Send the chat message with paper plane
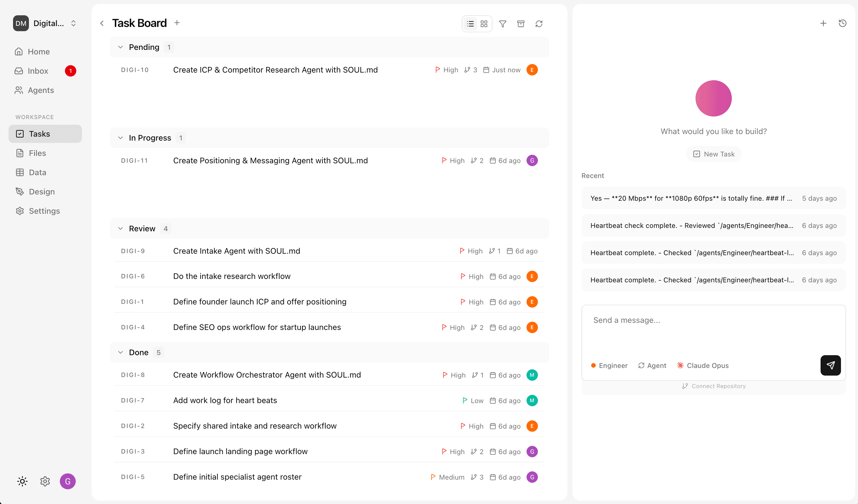858x504 pixels. 830,365
